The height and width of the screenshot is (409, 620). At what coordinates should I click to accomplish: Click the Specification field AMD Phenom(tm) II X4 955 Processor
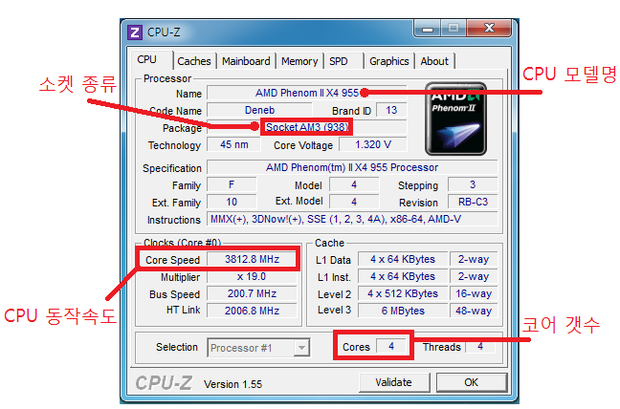click(352, 168)
